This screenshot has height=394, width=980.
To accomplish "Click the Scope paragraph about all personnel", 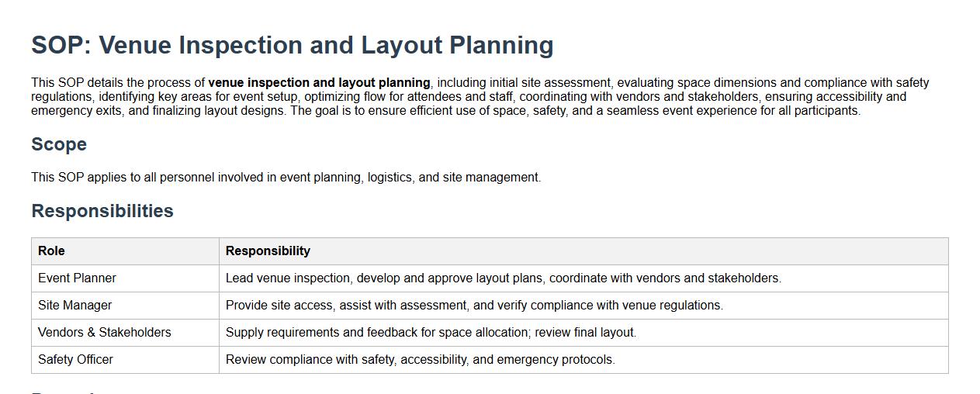I will click(x=286, y=178).
